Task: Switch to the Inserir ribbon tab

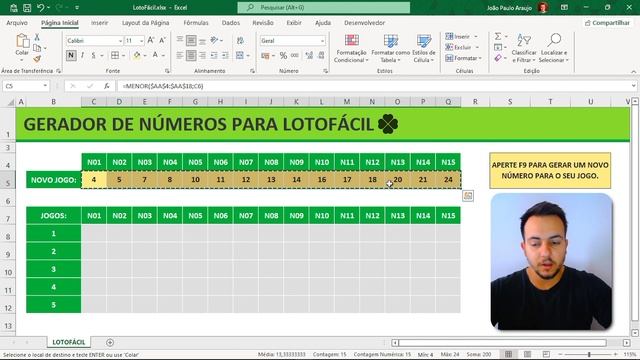Action: click(99, 23)
